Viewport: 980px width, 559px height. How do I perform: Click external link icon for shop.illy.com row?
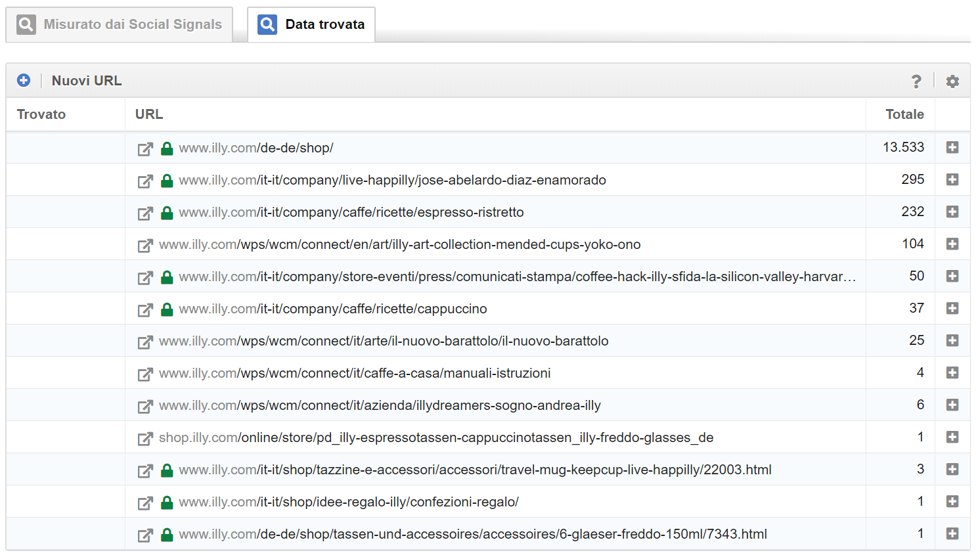145,439
